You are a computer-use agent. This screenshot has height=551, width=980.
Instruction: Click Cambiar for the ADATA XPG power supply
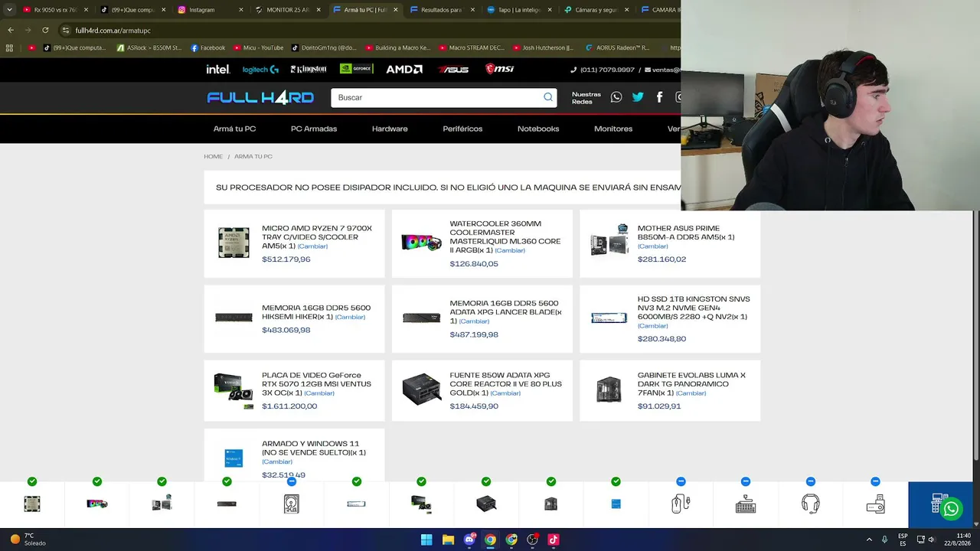click(x=505, y=393)
